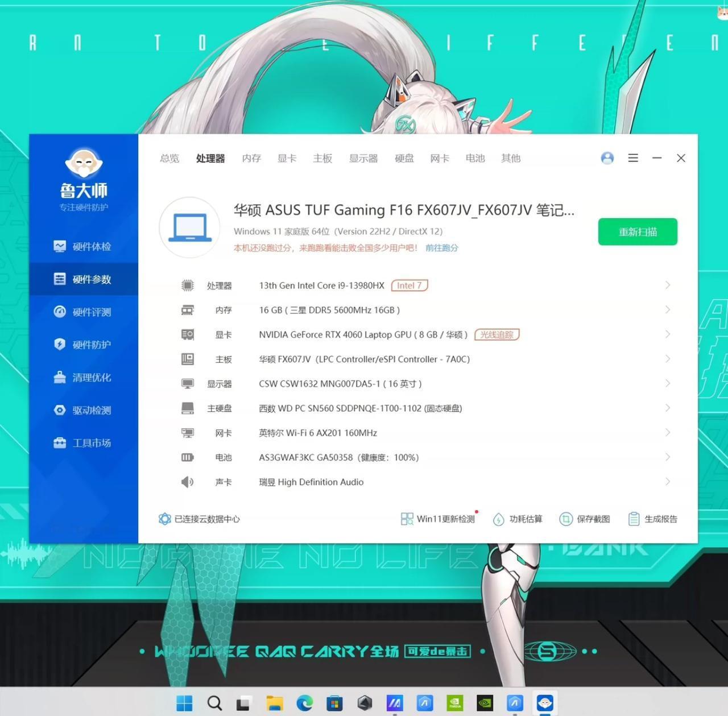The height and width of the screenshot is (716, 728).
Task: Click 英特尔 Wi-Fi 6 AX201 160MHz text
Action: [x=318, y=433]
